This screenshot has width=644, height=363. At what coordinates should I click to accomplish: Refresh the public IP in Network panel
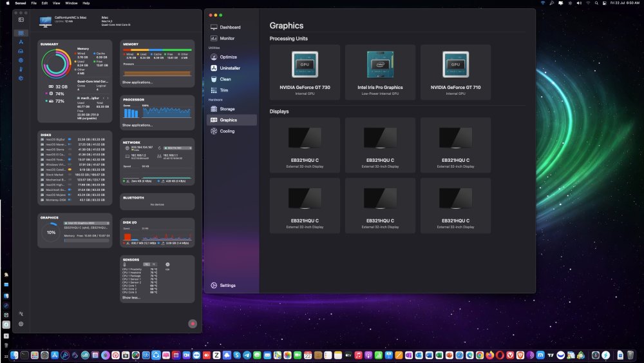pyautogui.click(x=159, y=148)
